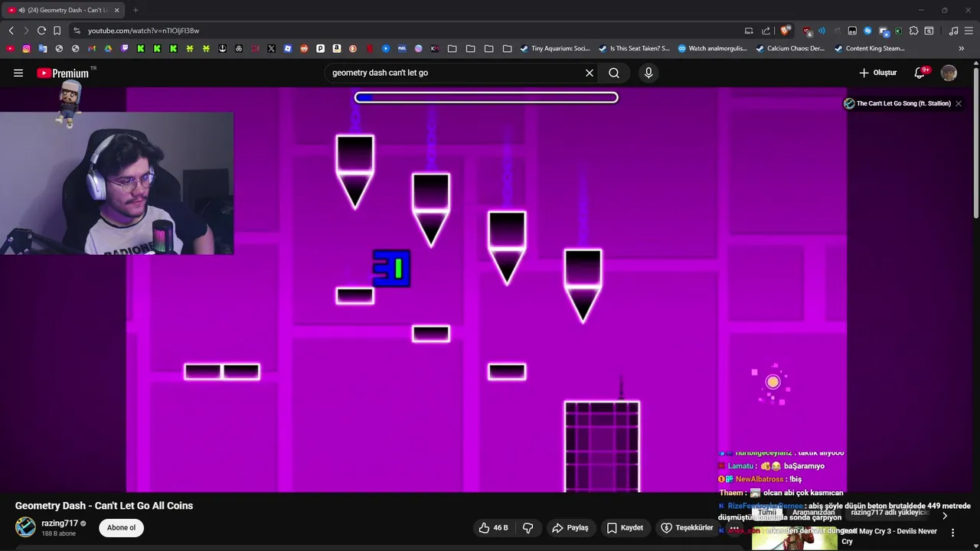Clear the search box with the X
The height and width of the screenshot is (551, 980).
[590, 73]
